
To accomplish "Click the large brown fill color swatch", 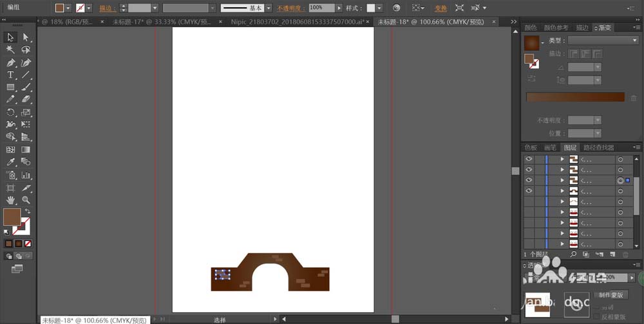I will coord(12,217).
